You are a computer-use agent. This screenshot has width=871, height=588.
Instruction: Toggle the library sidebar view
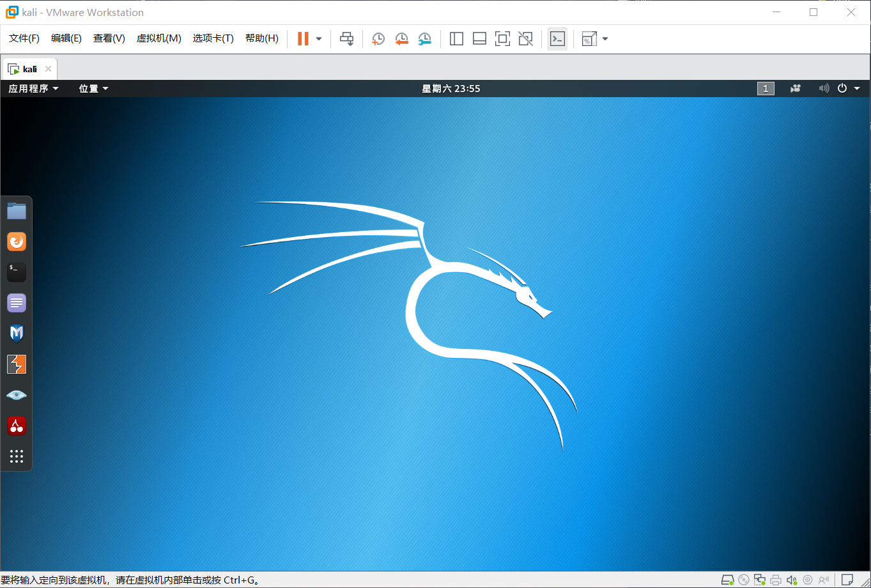pos(456,39)
